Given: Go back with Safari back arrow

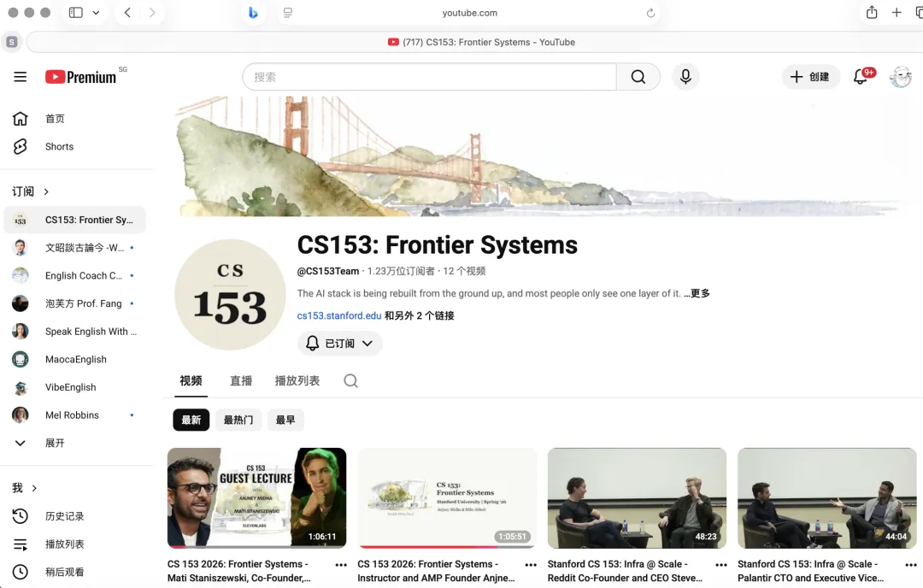Looking at the screenshot, I should point(127,12).
